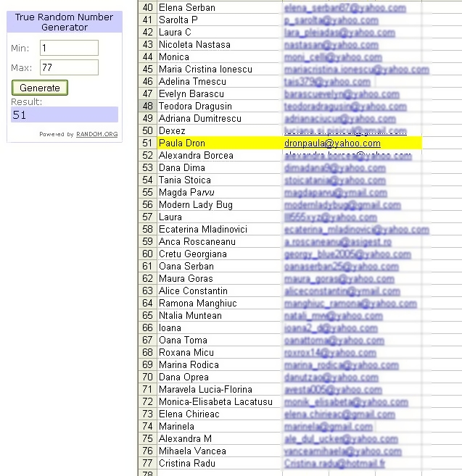462x476 pixels.
Task: Open the RANDOM.ORG link
Action: [97, 134]
